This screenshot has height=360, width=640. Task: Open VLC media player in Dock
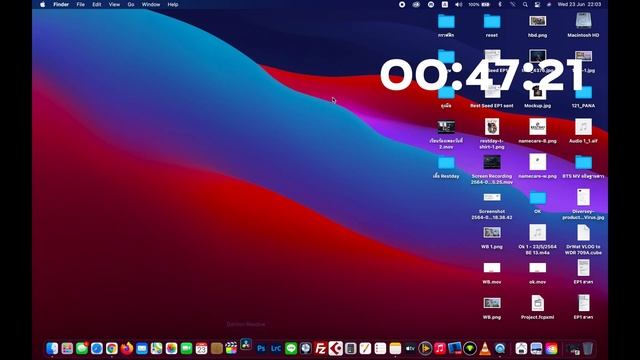485,348
